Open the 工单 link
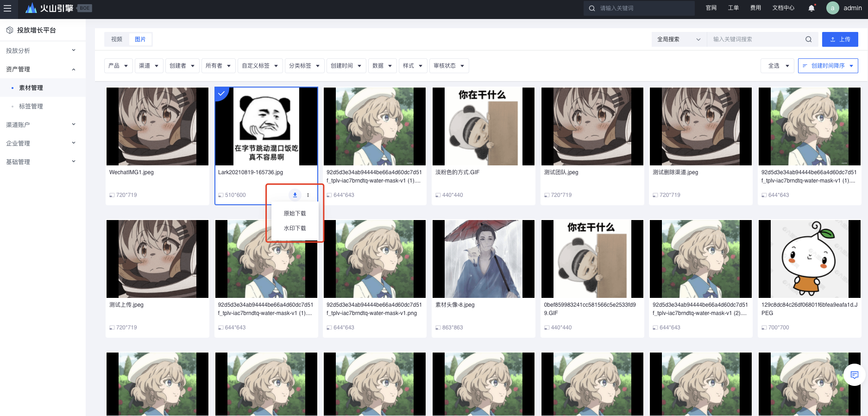 [x=733, y=8]
